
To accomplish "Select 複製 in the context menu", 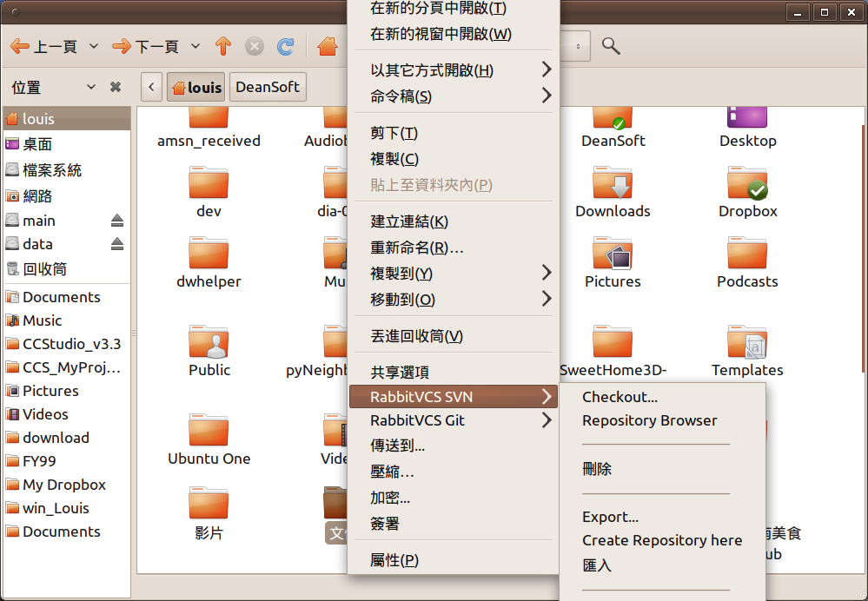I will coord(453,159).
